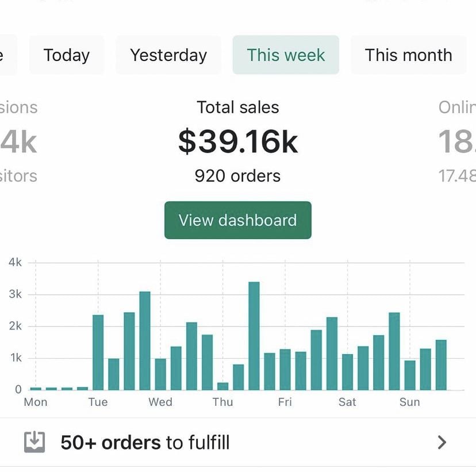Switch to the Yesterday tab

coord(168,55)
